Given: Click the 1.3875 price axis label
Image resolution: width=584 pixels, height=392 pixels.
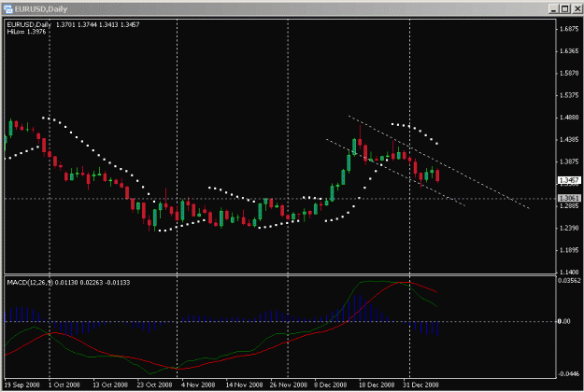Looking at the screenshot, I should coord(569,161).
